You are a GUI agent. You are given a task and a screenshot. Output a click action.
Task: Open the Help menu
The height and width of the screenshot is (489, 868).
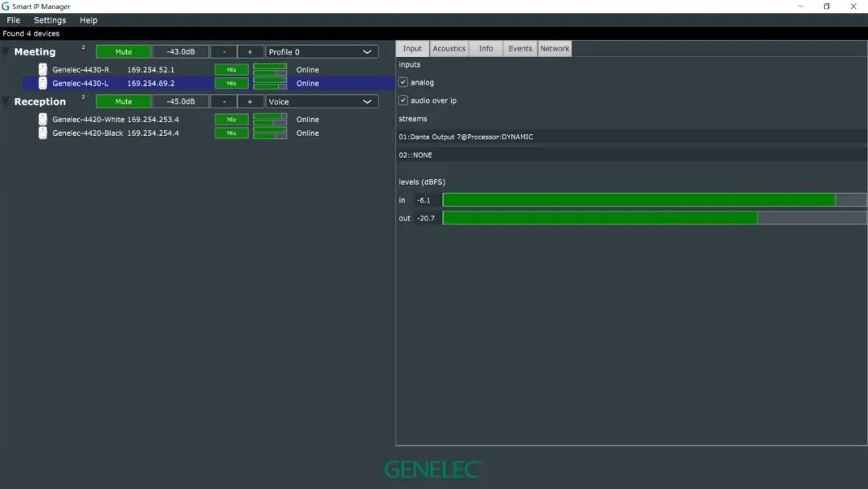tap(88, 20)
